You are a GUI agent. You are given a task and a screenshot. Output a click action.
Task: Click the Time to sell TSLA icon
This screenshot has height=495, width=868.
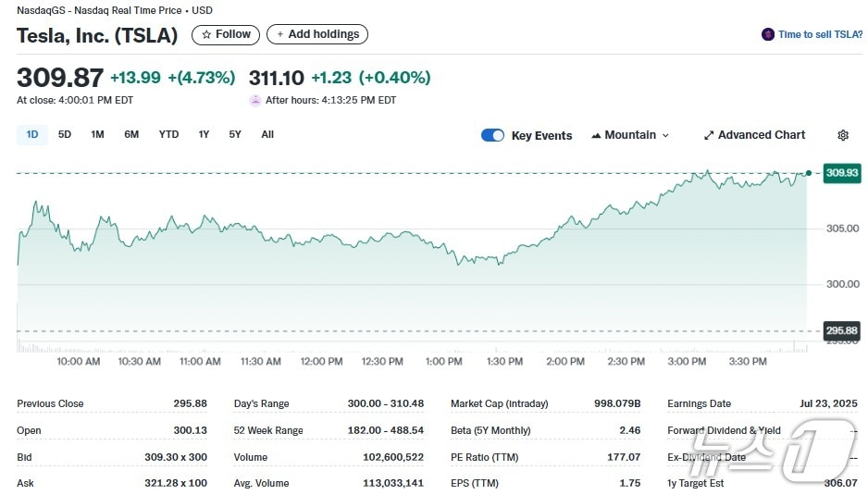pos(767,34)
